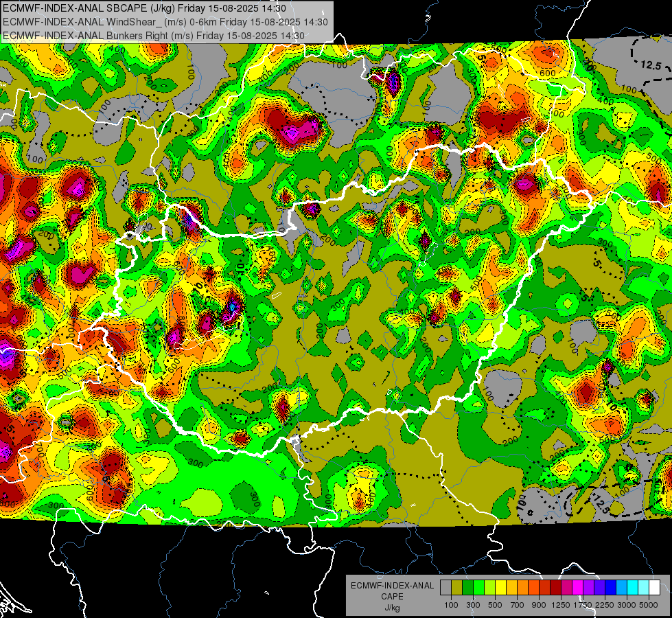
Task: Click the 3000 tick label in legend
Action: [x=627, y=605]
